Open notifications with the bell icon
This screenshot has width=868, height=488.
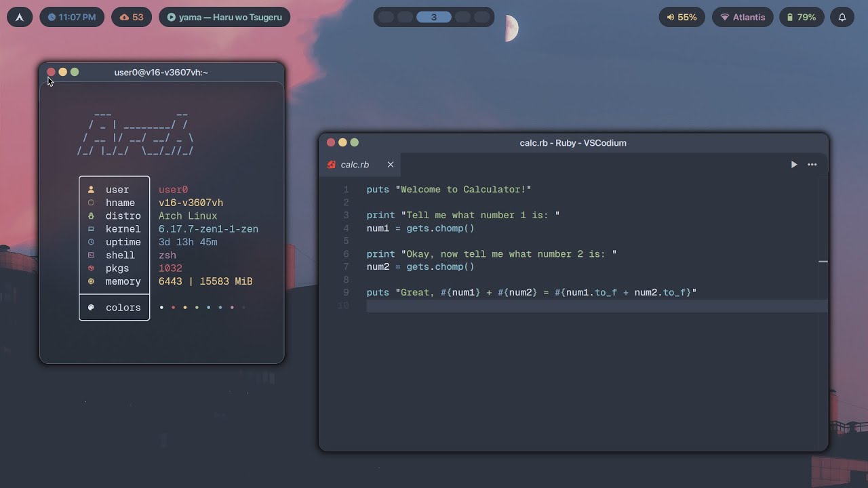tap(842, 17)
